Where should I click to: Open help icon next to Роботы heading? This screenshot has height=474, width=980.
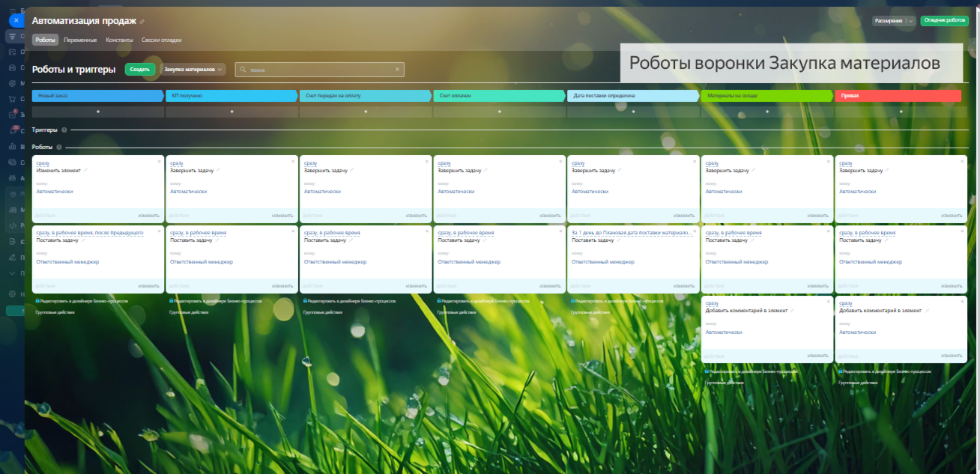click(58, 147)
